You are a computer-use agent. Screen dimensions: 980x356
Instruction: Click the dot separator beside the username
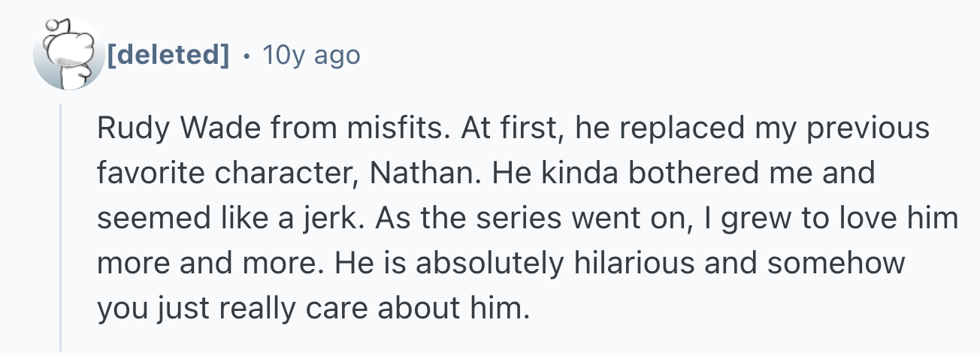pyautogui.click(x=246, y=55)
